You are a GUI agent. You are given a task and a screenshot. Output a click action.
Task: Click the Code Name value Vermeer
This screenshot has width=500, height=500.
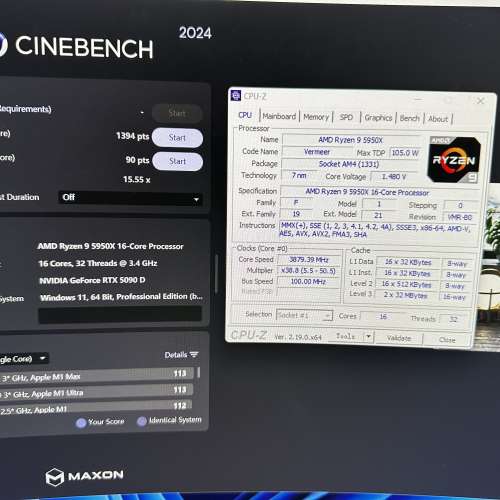pos(317,152)
